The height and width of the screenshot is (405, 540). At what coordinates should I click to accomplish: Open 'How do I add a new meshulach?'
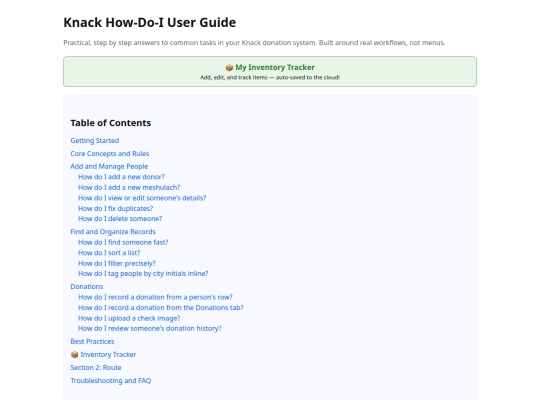pyautogui.click(x=129, y=187)
